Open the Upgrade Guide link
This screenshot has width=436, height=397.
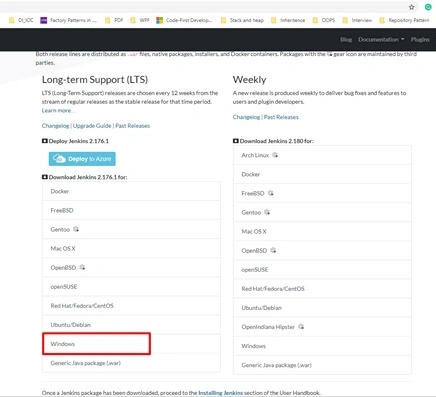coord(92,126)
